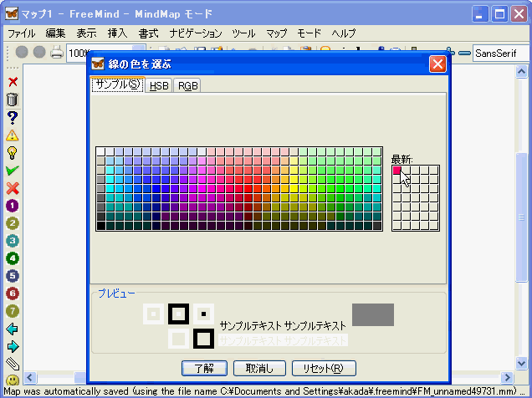This screenshot has height=398, width=532.
Task: Click the first gray round toolbar button
Action: point(22,53)
